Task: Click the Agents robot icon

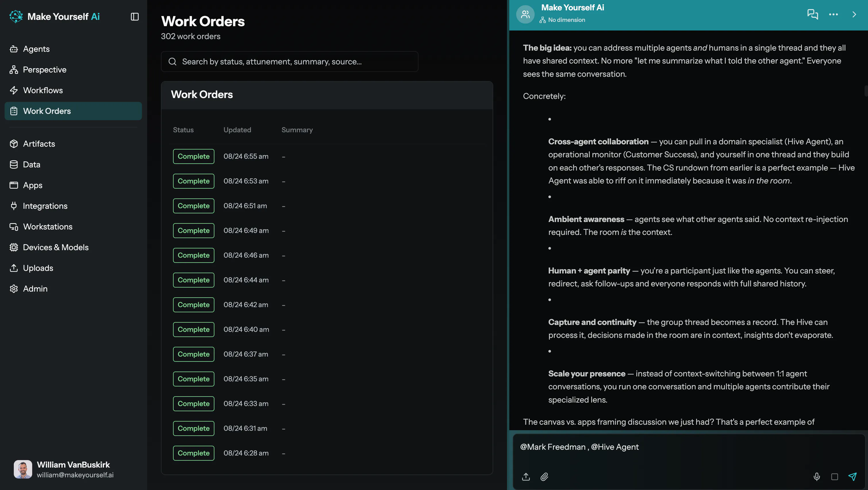Action: point(14,49)
